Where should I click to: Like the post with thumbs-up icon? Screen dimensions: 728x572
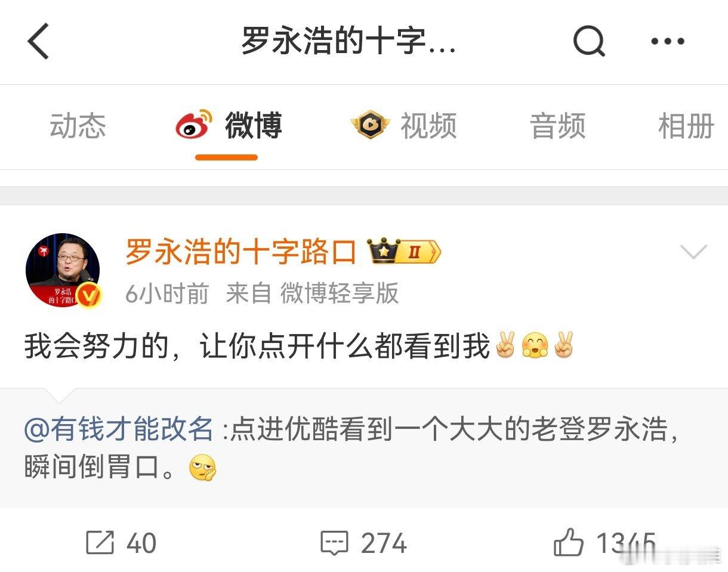(x=569, y=543)
